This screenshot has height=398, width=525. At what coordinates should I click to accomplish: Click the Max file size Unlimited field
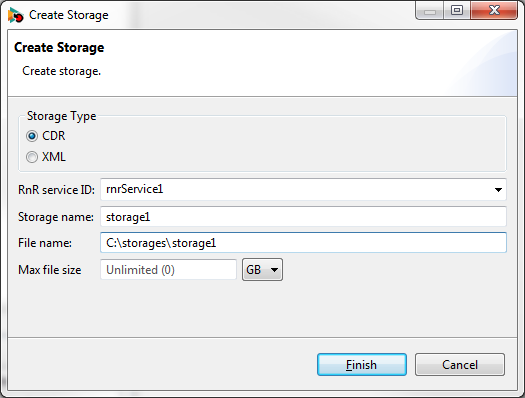[x=168, y=269]
